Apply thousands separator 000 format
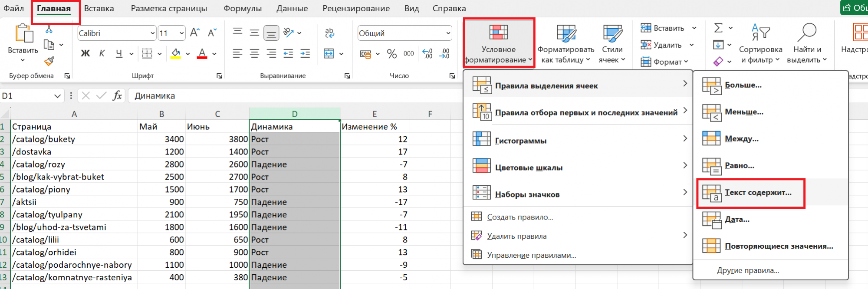Screen dimensions: 868x289 pyautogui.click(x=409, y=54)
